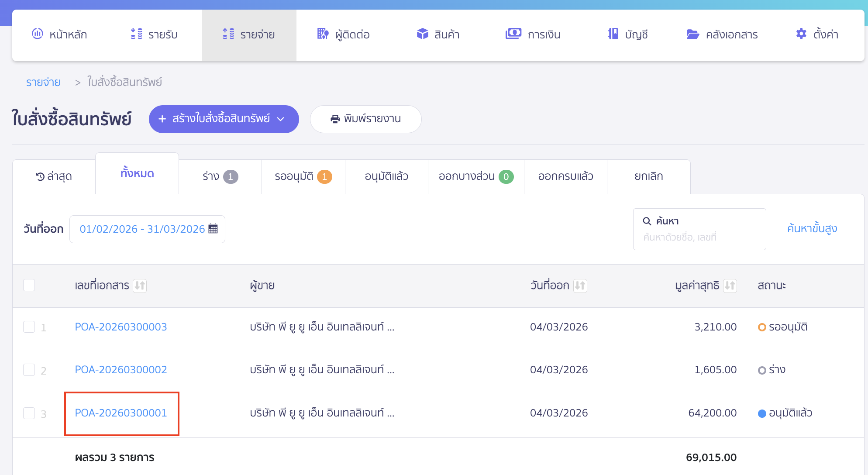Open the ยกเลิก tab

[648, 176]
